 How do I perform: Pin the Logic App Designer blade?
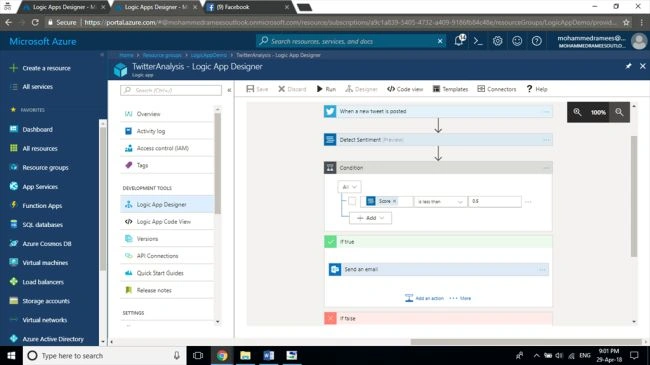click(x=628, y=66)
